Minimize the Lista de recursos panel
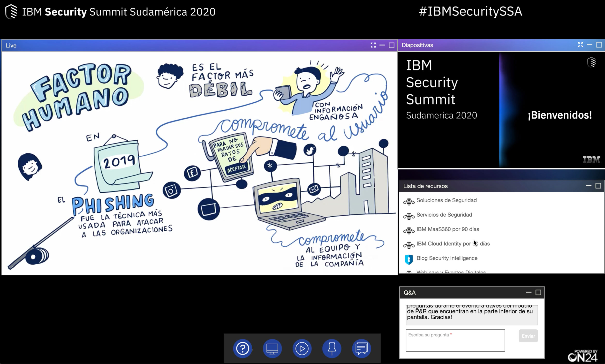Viewport: 605px width, 364px height. [589, 186]
